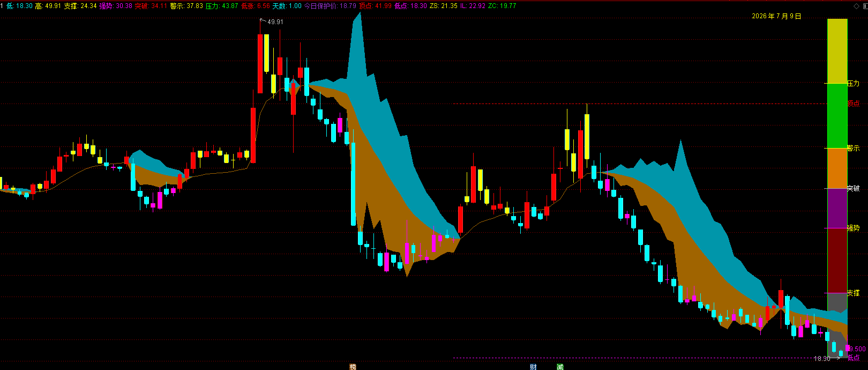Click the 顶点: 41.99 value in header
The height and width of the screenshot is (370, 868).
click(375, 6)
